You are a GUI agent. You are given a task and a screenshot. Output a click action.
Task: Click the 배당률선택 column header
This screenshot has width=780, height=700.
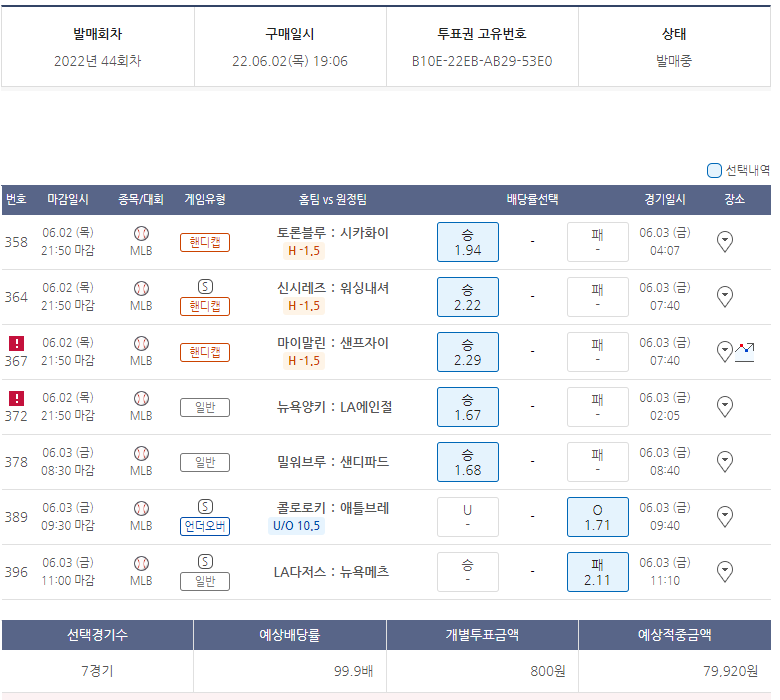[532, 200]
